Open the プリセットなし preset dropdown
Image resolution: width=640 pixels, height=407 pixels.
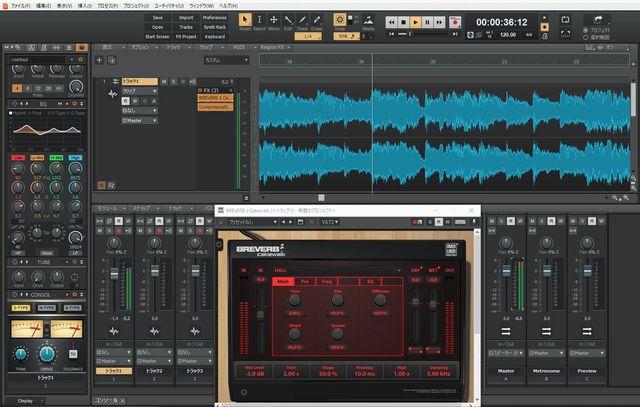pyautogui.click(x=252, y=222)
